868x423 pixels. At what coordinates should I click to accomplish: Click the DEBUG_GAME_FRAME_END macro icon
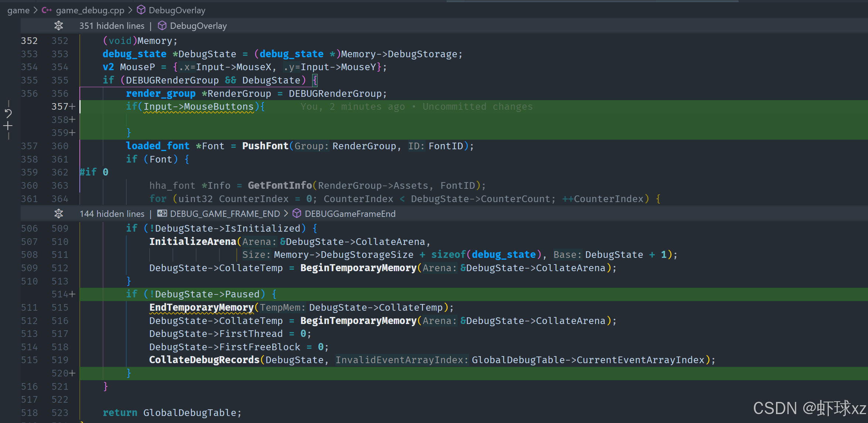coord(162,214)
